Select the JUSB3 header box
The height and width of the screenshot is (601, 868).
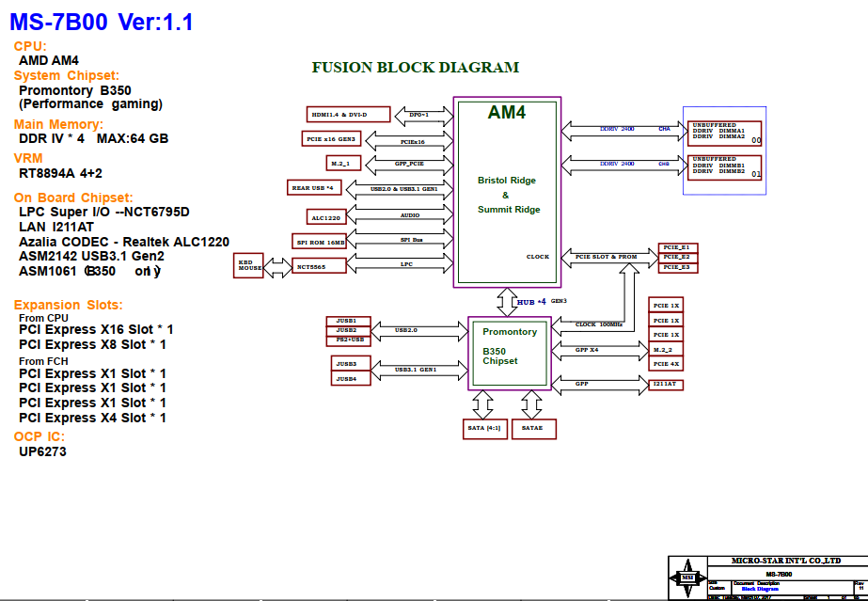click(x=347, y=363)
